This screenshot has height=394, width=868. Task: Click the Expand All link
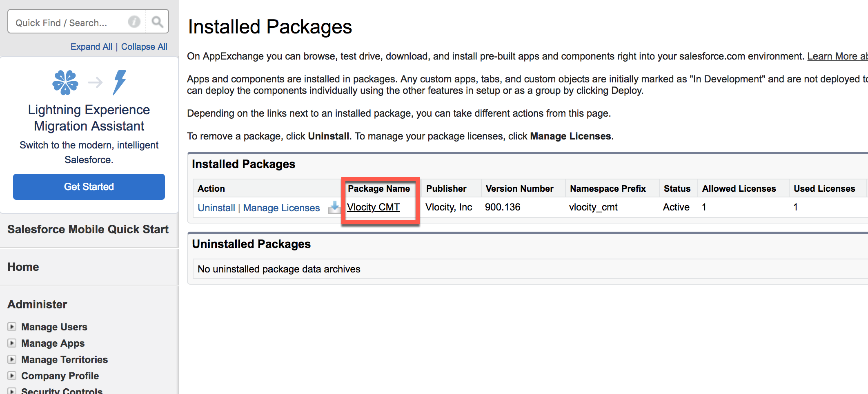click(91, 46)
